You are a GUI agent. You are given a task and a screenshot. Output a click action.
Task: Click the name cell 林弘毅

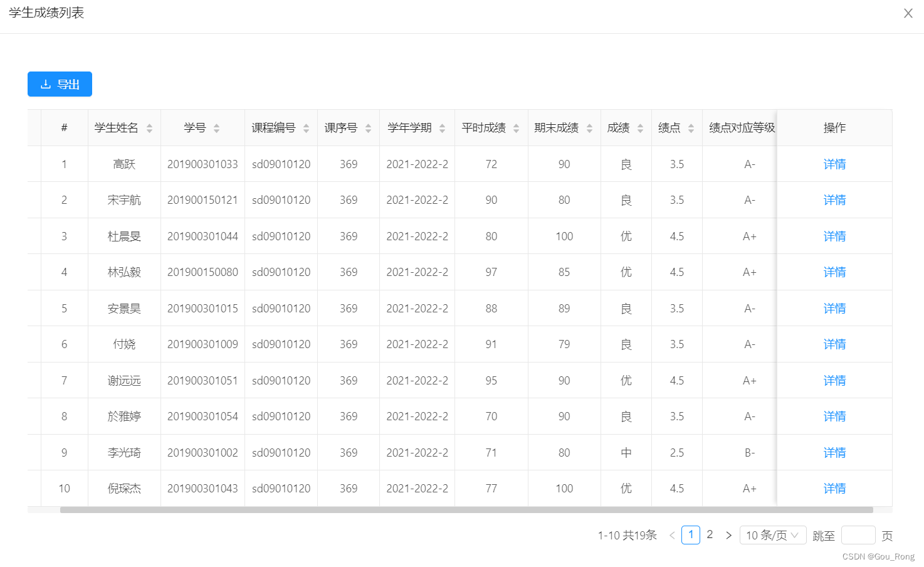tap(124, 272)
